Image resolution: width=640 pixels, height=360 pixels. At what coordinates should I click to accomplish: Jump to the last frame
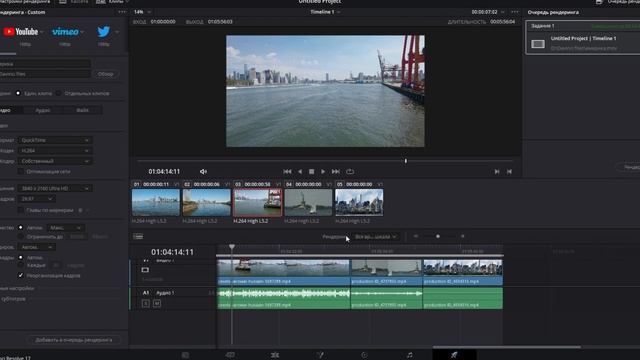pos(336,172)
